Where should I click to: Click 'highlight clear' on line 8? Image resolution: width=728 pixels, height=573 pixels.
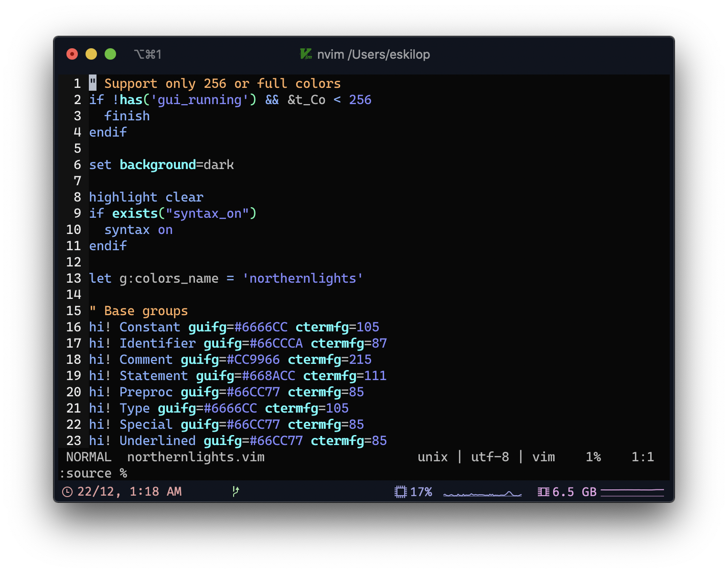(146, 197)
